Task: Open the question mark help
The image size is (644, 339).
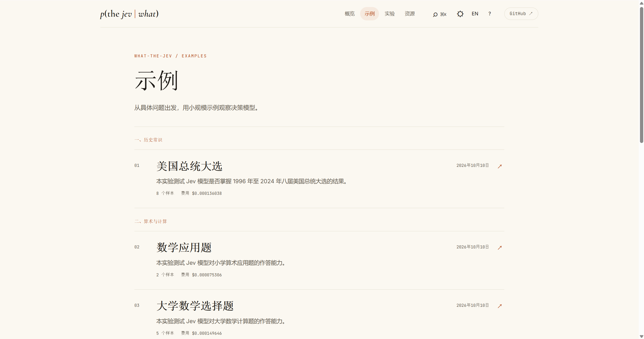Action: tap(489, 14)
